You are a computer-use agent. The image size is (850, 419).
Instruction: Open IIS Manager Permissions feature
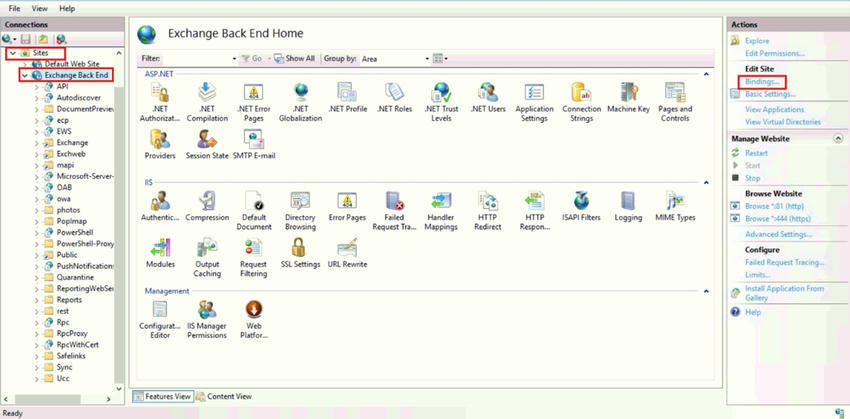(207, 320)
